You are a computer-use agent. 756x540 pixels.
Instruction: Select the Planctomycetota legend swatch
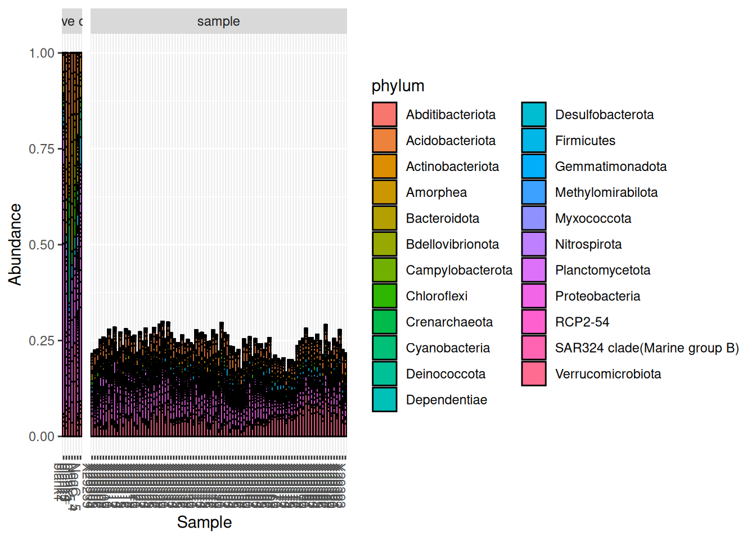pyautogui.click(x=533, y=270)
